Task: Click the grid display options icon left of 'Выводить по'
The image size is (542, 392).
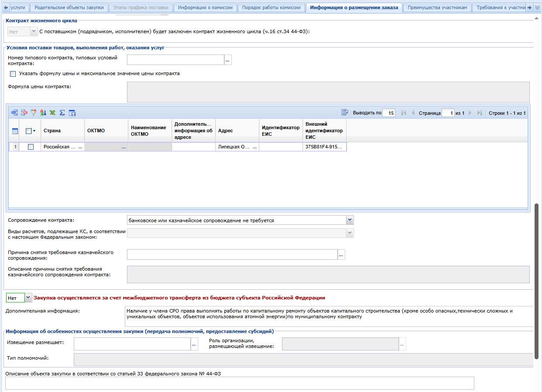Action: pos(345,113)
